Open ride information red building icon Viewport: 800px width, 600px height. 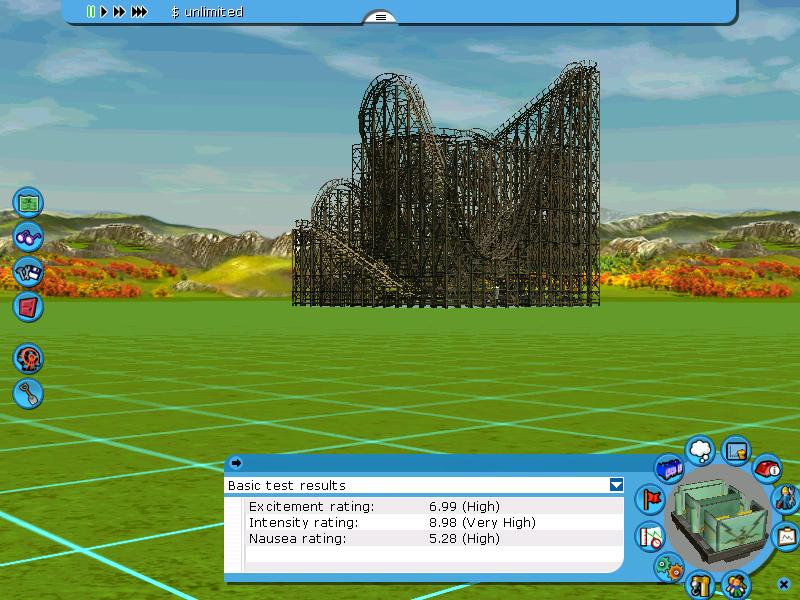pos(767,468)
